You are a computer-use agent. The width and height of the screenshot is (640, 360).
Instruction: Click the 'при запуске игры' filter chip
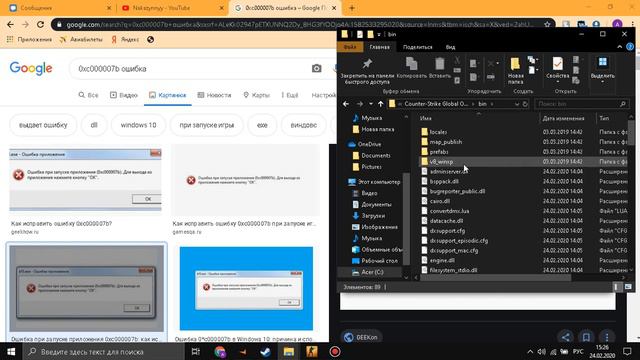[x=207, y=125]
